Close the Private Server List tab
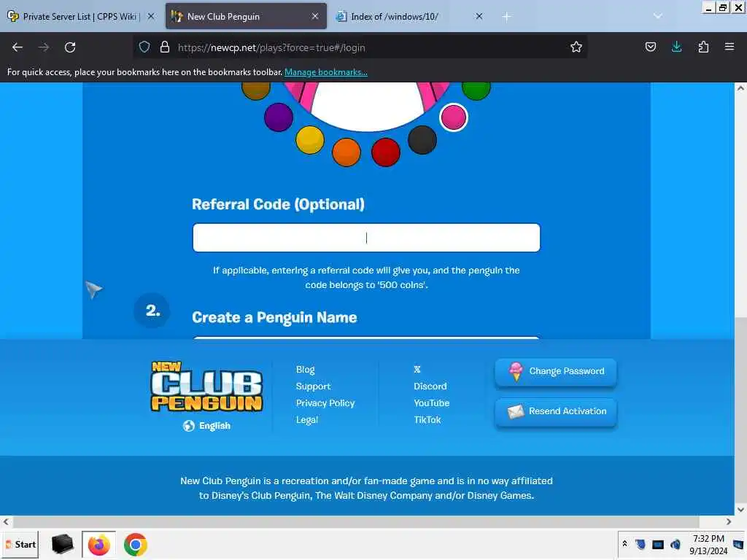 pos(151,16)
